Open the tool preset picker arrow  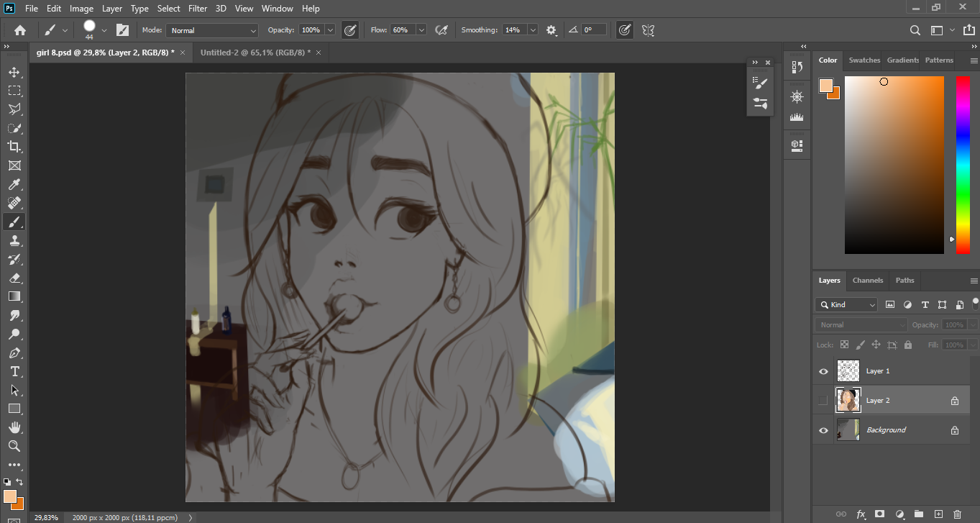tap(65, 30)
